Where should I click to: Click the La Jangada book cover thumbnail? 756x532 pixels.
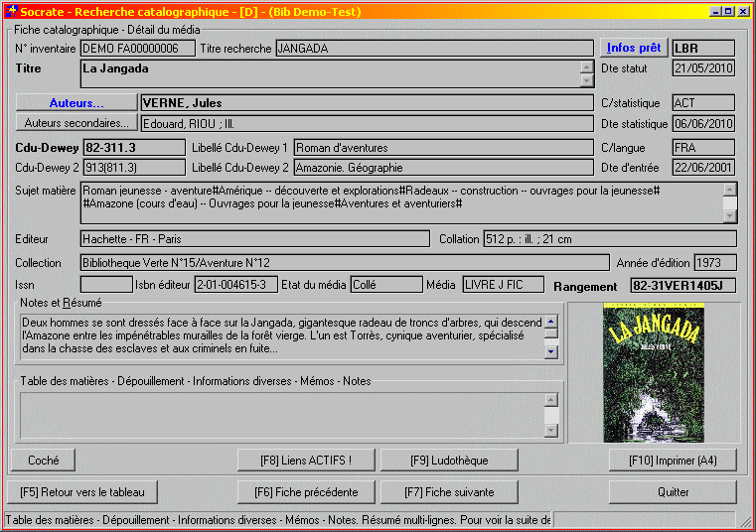654,372
